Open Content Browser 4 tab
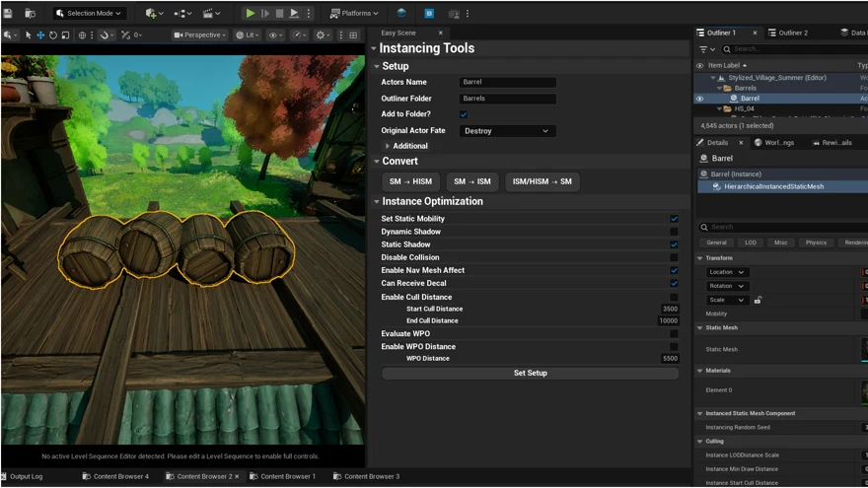 [115, 476]
